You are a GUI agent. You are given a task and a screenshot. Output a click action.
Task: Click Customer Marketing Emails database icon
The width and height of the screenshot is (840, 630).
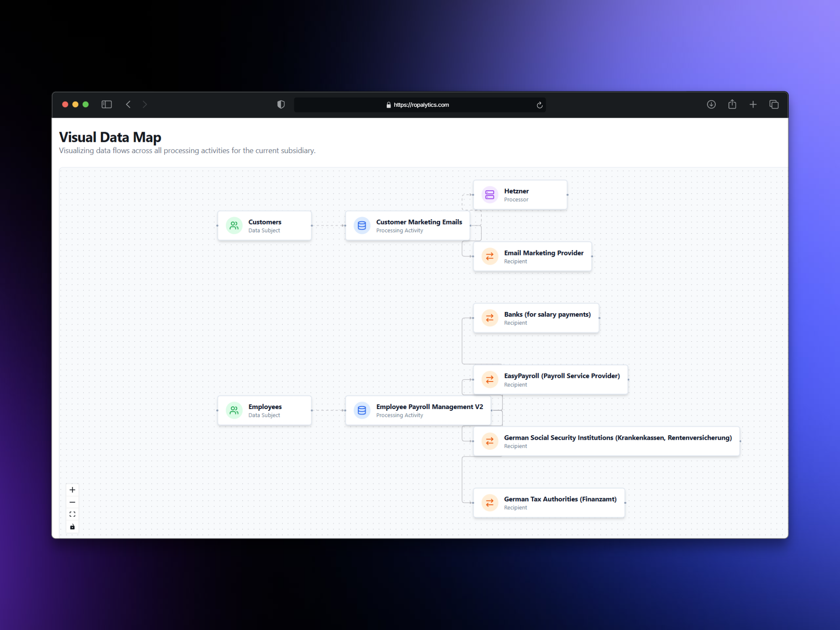point(362,226)
